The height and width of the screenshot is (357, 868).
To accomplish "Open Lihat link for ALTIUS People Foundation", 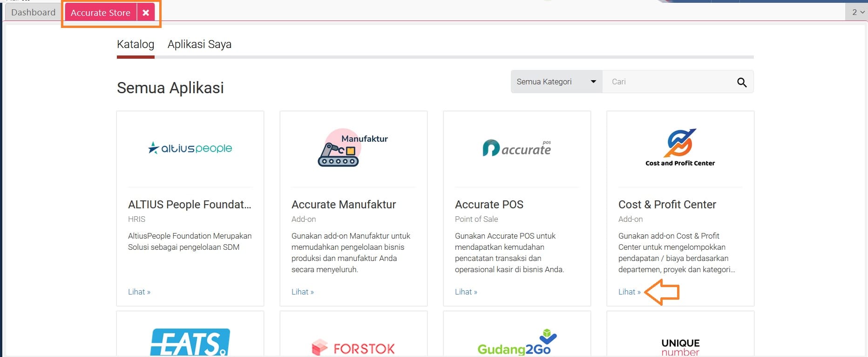I will [139, 292].
